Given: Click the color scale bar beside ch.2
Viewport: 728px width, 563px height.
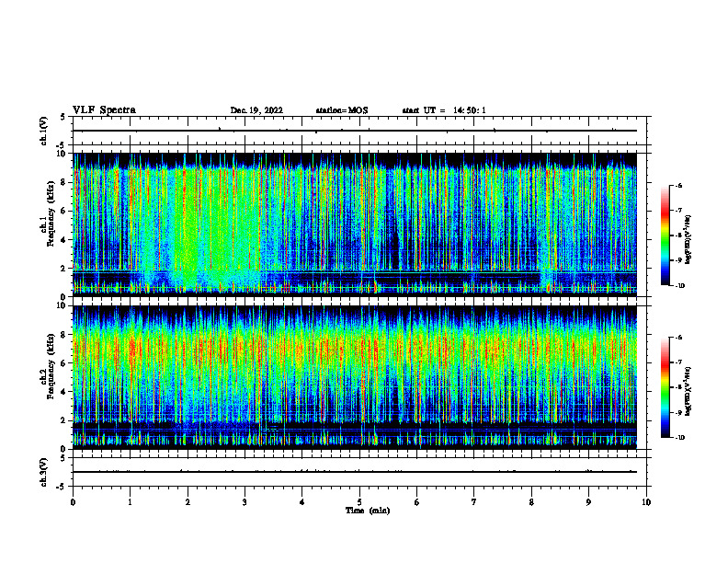Looking at the screenshot, I should (x=665, y=387).
